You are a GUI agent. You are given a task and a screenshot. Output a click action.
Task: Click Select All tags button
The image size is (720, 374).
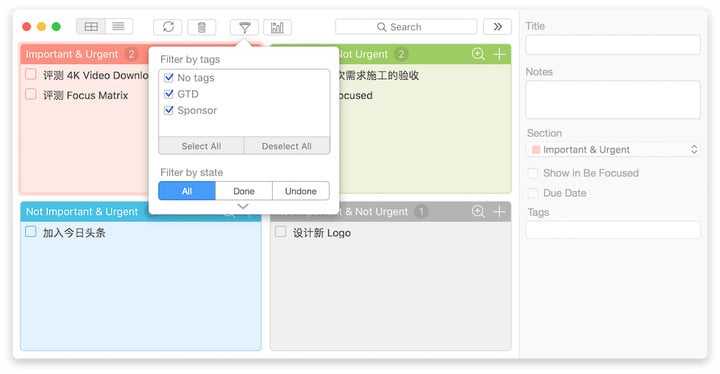[x=201, y=146]
